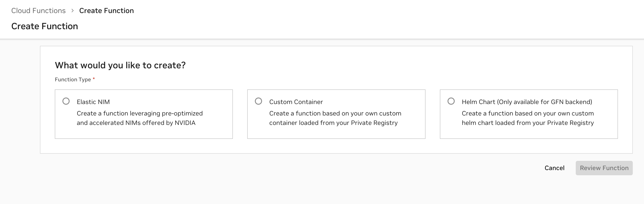The height and width of the screenshot is (204, 644).
Task: Click the Review Function button
Action: coord(604,168)
